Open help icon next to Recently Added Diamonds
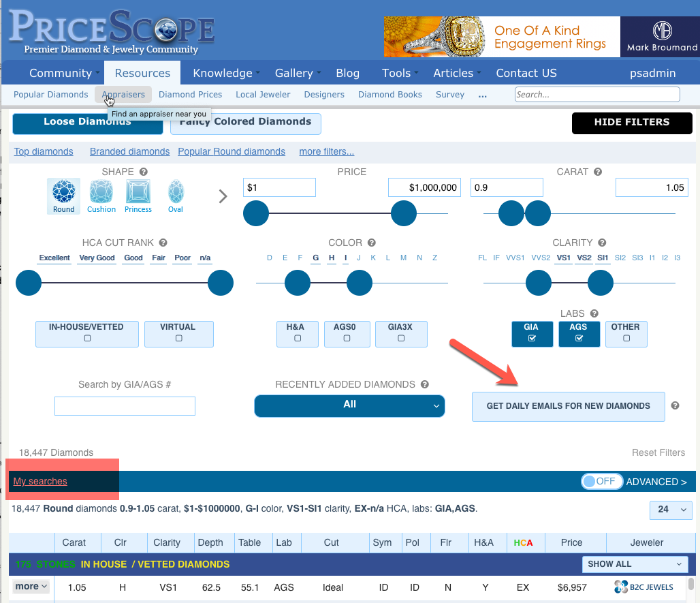Viewport: 700px width, 603px height. (x=424, y=384)
